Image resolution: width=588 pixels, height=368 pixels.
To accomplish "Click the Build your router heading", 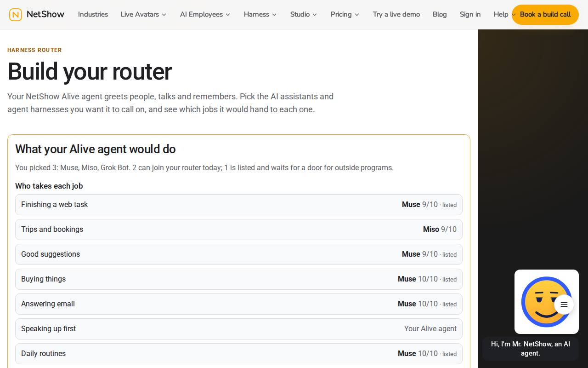I will [90, 72].
